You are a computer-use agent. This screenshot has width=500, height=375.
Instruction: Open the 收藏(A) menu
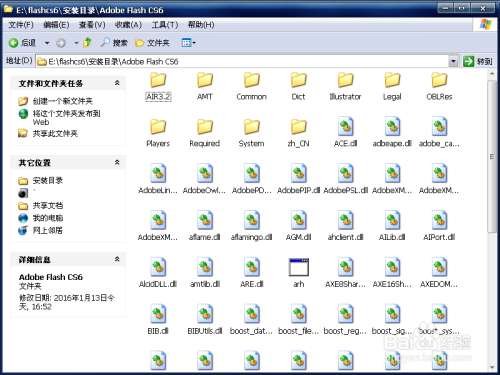click(x=128, y=25)
